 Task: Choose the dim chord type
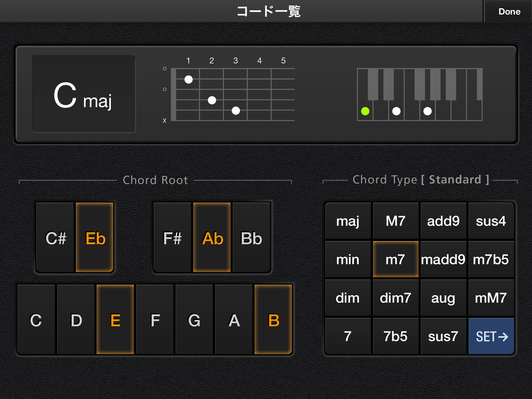click(x=348, y=298)
